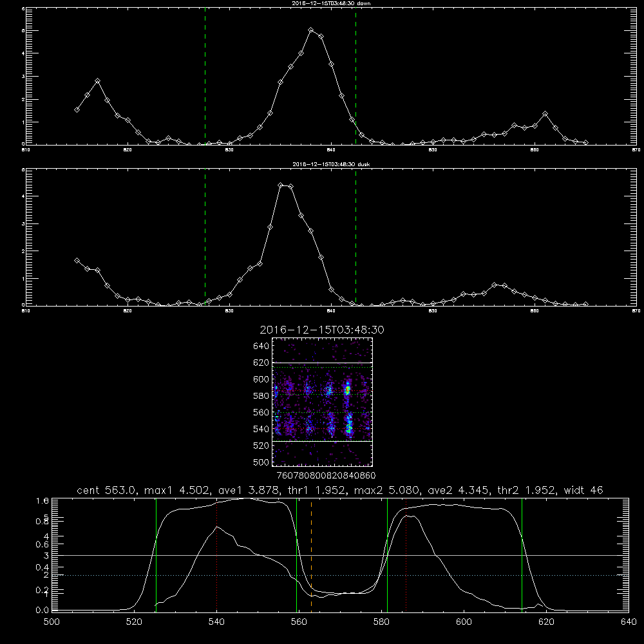
Task: Click the 'ave2 4.345' value in stats line
Action: [460, 490]
